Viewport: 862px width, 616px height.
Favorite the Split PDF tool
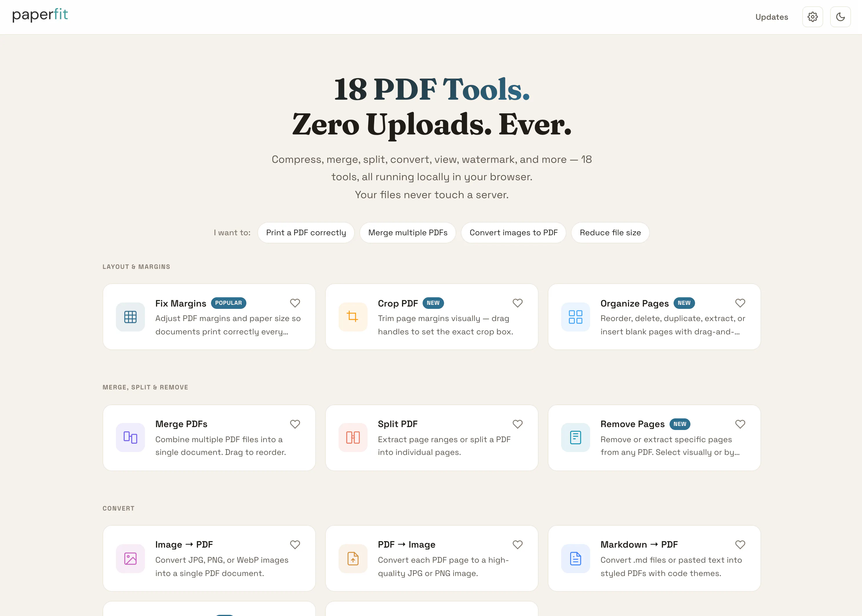[517, 424]
